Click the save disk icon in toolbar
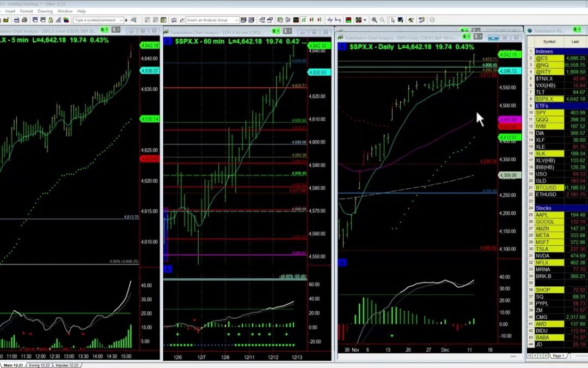 16,20
